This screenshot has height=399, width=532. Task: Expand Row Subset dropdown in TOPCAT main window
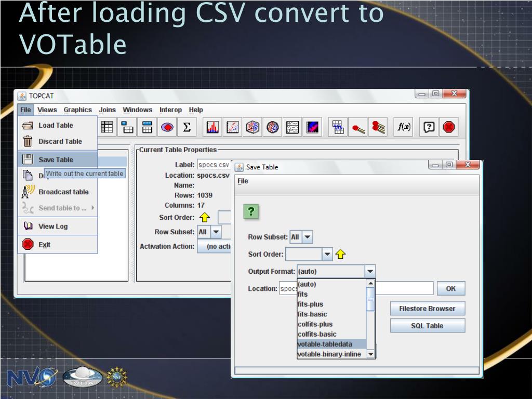point(216,232)
